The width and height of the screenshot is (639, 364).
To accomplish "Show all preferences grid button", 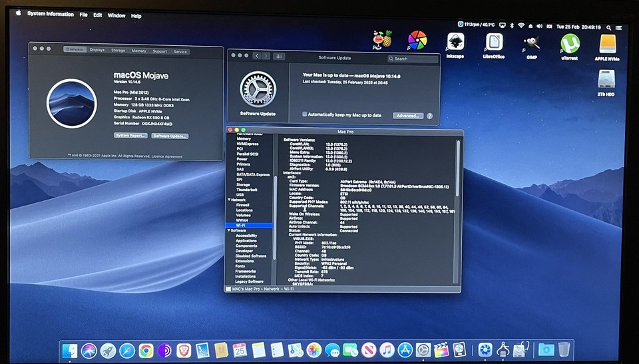I will [279, 57].
